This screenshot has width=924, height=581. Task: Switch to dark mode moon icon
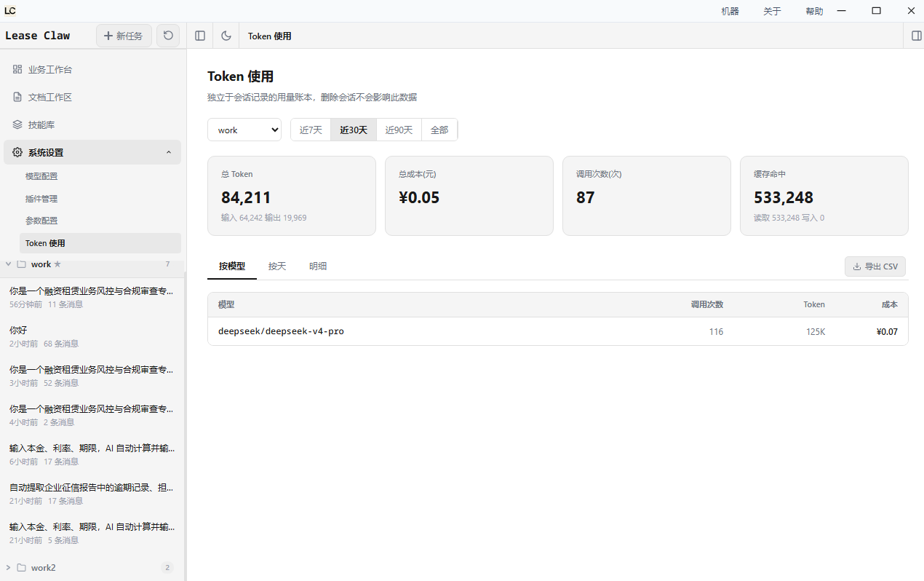tap(226, 36)
